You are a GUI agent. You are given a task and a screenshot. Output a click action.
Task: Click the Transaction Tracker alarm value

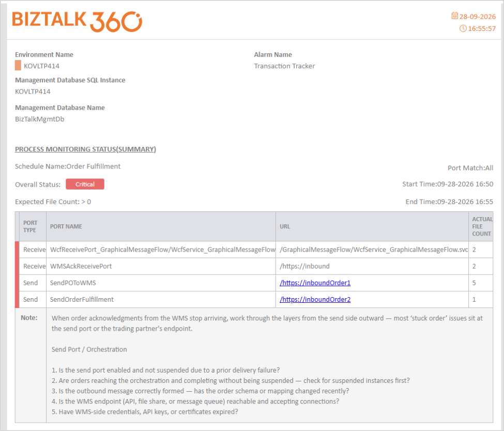(x=284, y=66)
